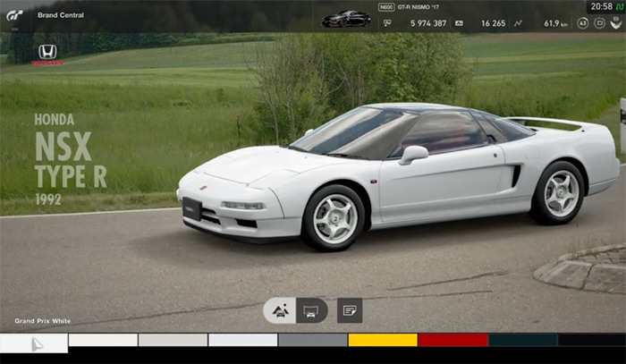Choose the light silver-beige color swatch
Screen dimensions: 626x364
pyautogui.click(x=173, y=340)
